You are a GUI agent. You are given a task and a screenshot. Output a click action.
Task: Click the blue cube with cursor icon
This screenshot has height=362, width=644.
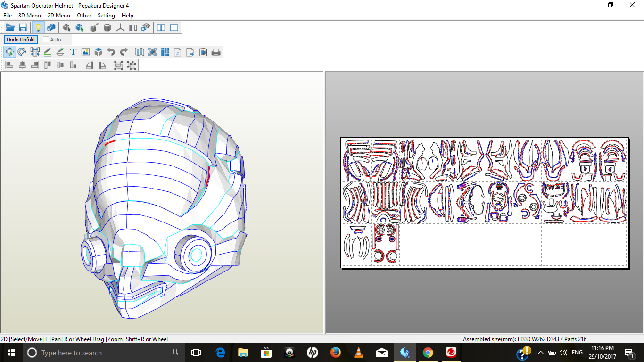pos(79,28)
